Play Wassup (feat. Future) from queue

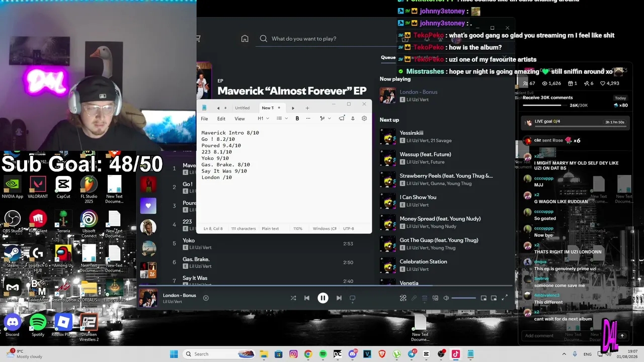(425, 154)
